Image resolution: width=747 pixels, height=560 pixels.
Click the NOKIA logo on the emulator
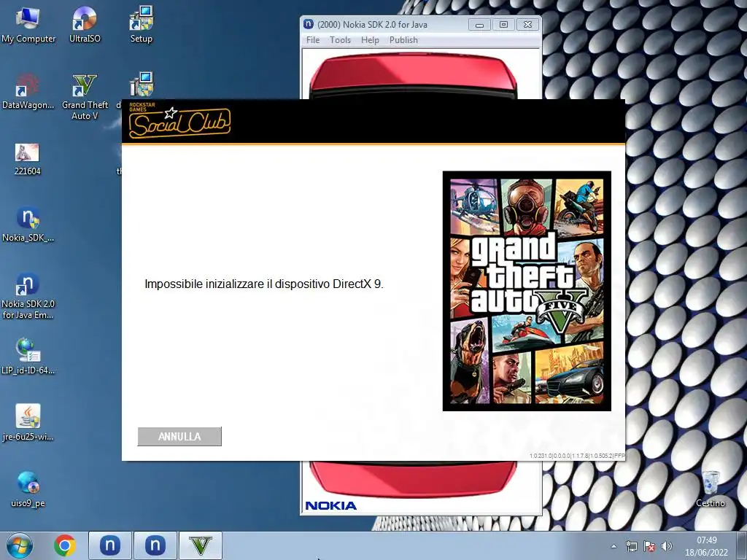(330, 505)
